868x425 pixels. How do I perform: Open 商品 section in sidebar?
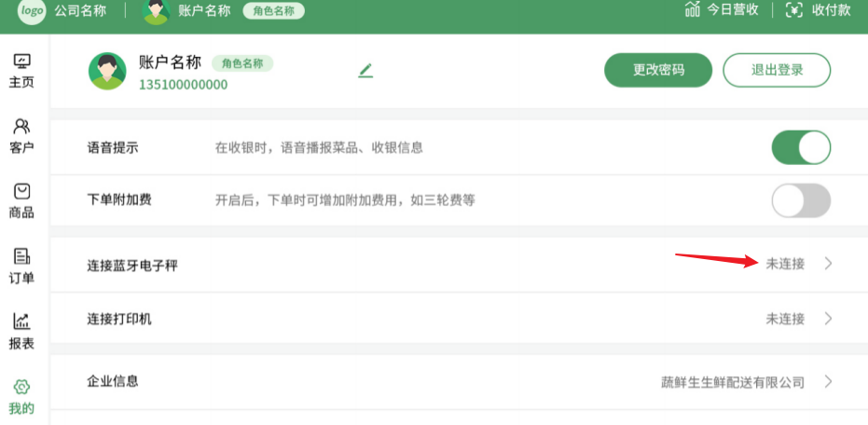click(x=21, y=201)
